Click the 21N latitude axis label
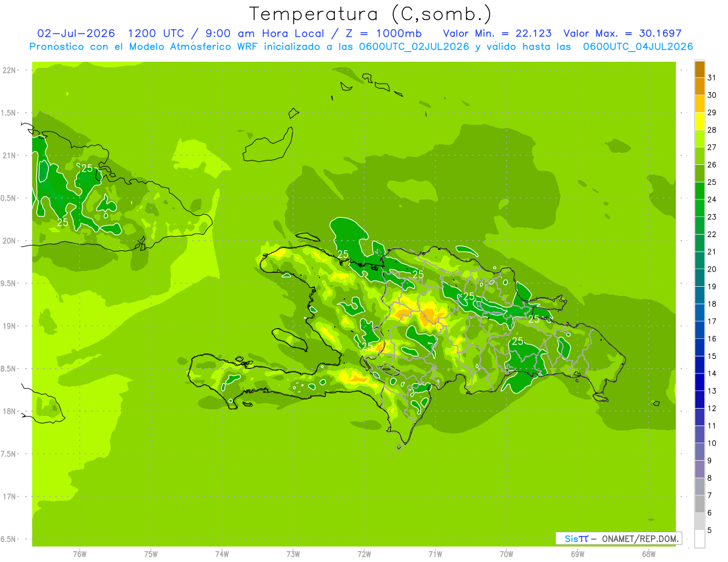 point(8,155)
